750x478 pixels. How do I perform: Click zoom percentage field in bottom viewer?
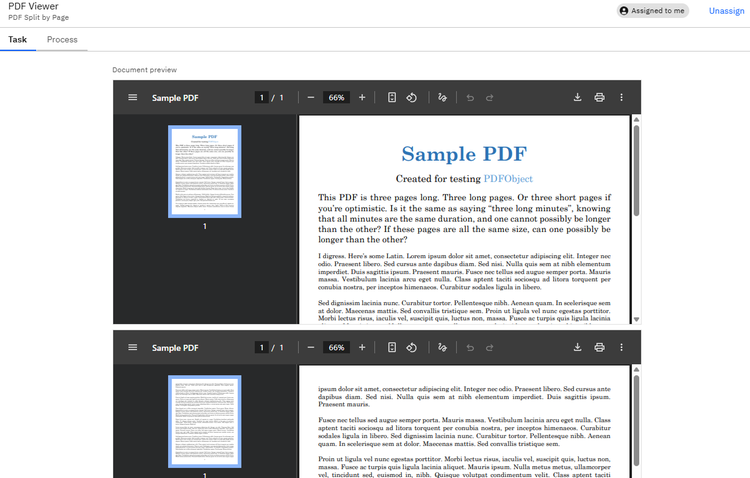[x=336, y=348]
